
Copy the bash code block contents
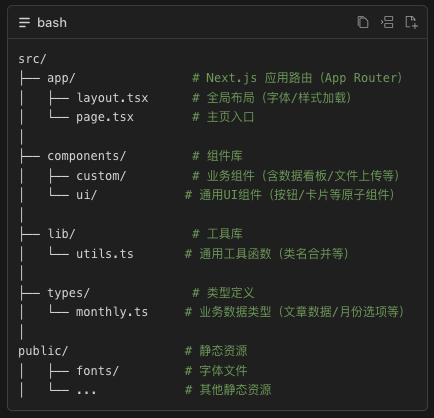tap(363, 22)
